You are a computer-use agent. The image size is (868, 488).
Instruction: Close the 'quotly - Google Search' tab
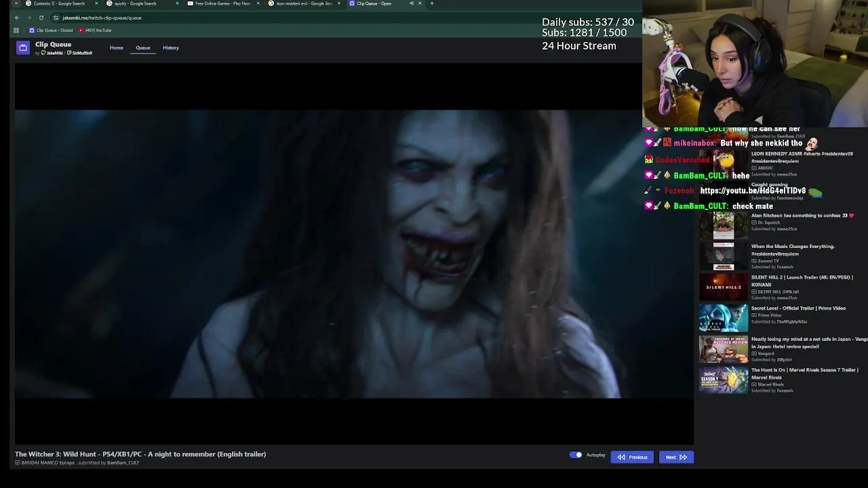tap(177, 3)
